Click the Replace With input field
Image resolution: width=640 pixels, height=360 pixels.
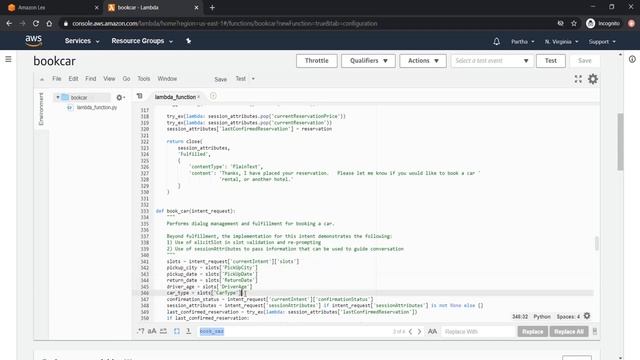[478, 331]
